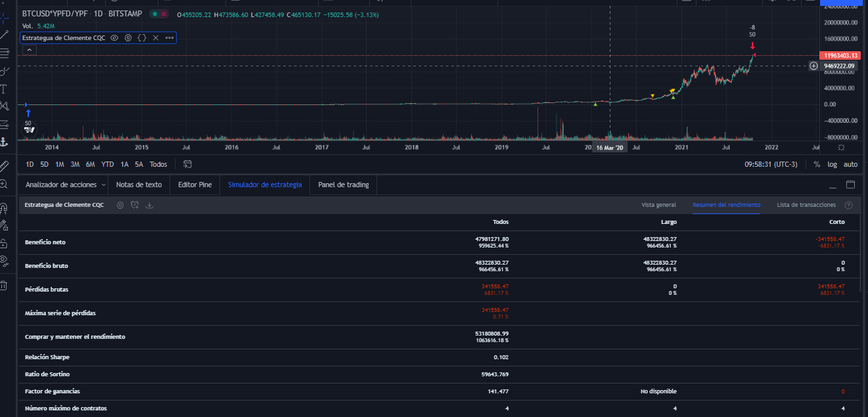Remove the strategy using legend X icon
Viewport: 868px width, 417px height.
tap(156, 38)
